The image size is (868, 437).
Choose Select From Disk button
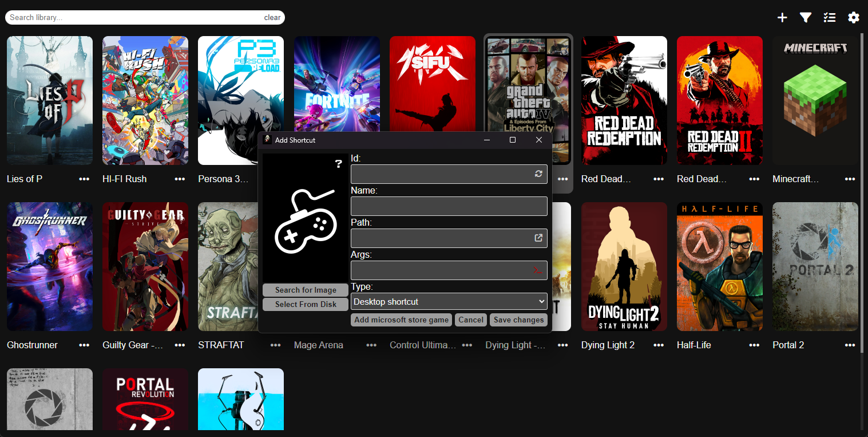306,304
